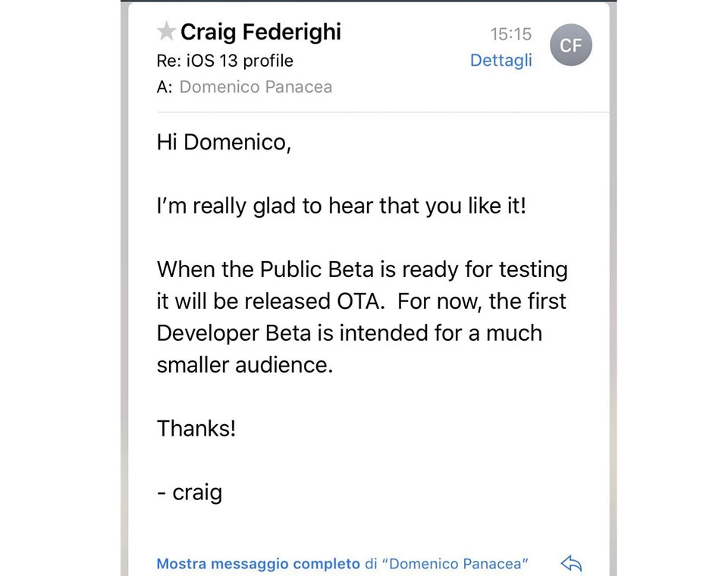Open the sender's contact via the CF monogram
Screen dimensions: 728x576
[x=571, y=45]
